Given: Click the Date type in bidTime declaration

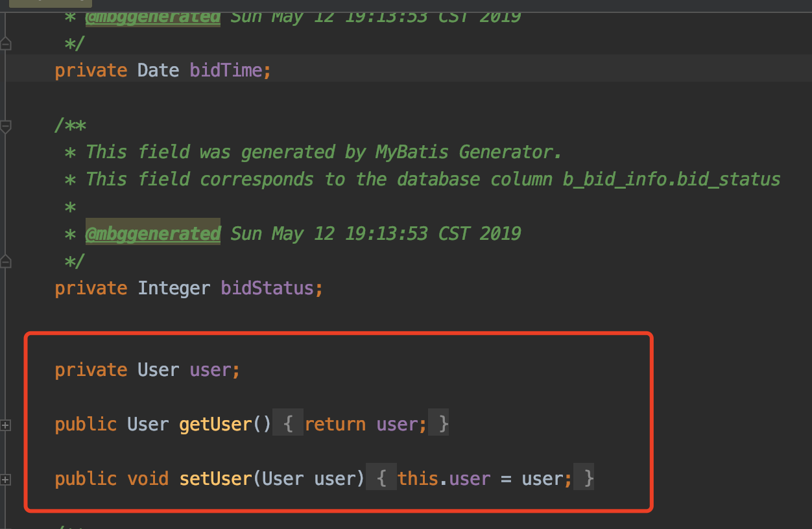Looking at the screenshot, I should [x=158, y=70].
